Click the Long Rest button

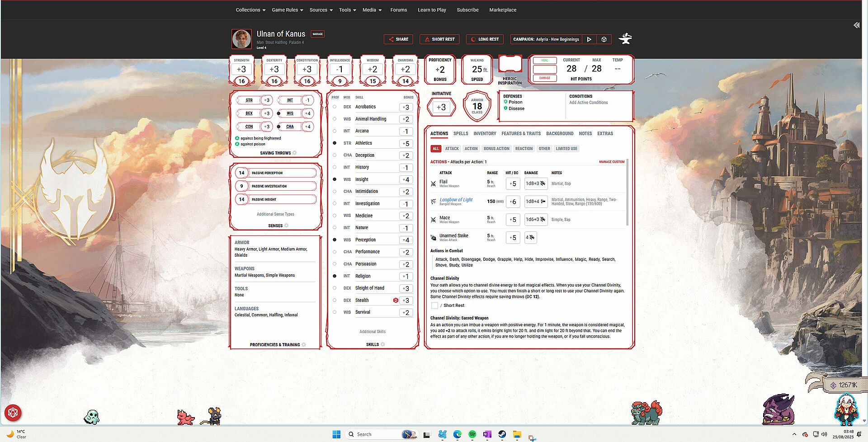485,39
